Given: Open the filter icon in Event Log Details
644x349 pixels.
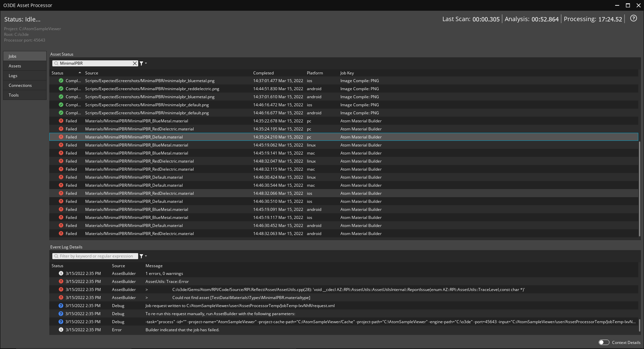Looking at the screenshot, I should [141, 256].
